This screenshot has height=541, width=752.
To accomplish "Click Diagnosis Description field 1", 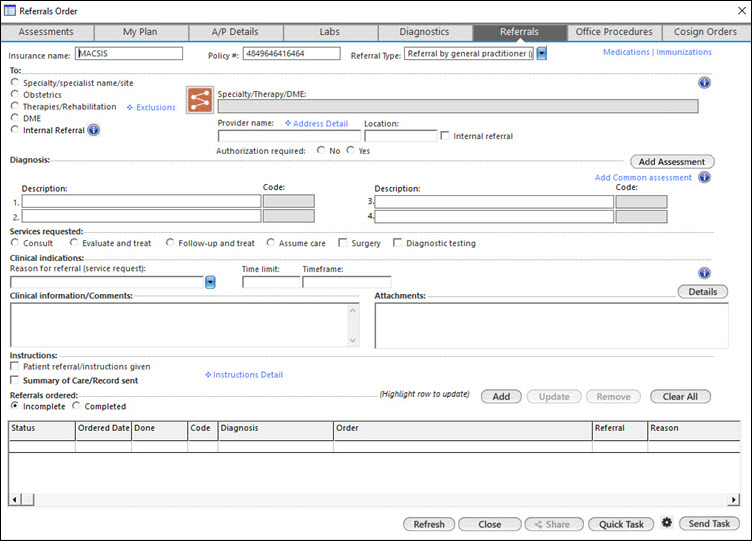I will [141, 201].
